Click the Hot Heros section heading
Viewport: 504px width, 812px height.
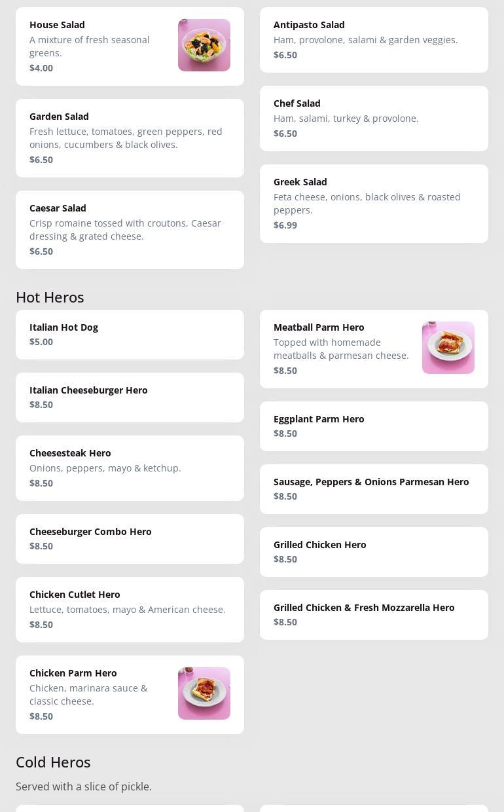50,297
